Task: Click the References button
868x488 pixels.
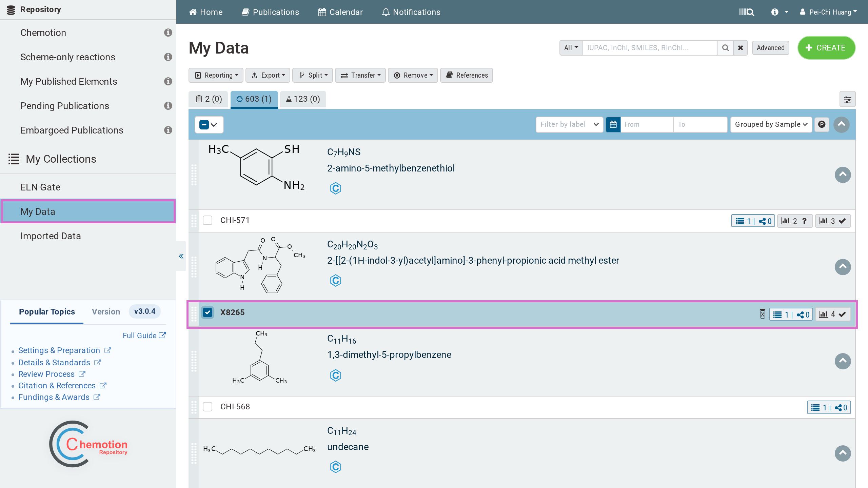Action: pyautogui.click(x=467, y=75)
